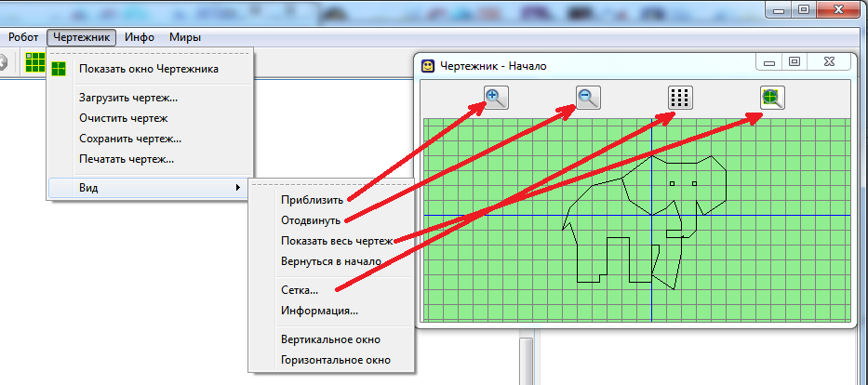Select Показать окно Чертежника
Image resolution: width=868 pixels, height=385 pixels.
(x=150, y=69)
